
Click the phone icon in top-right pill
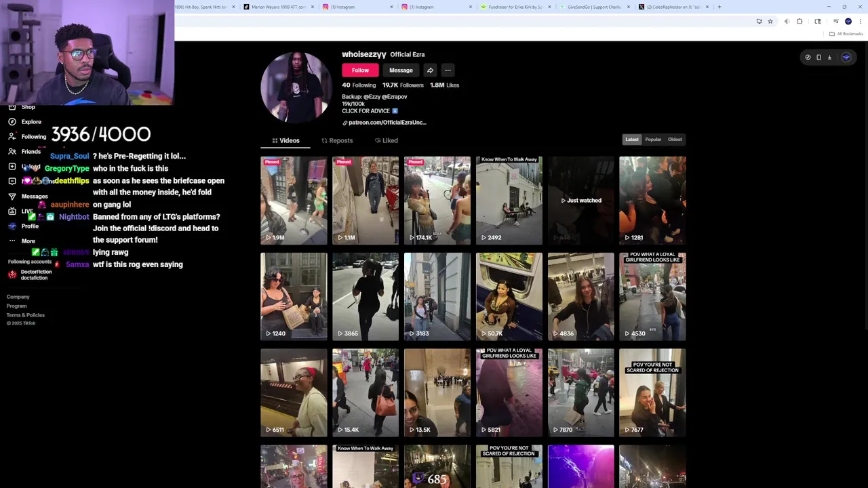click(x=818, y=58)
